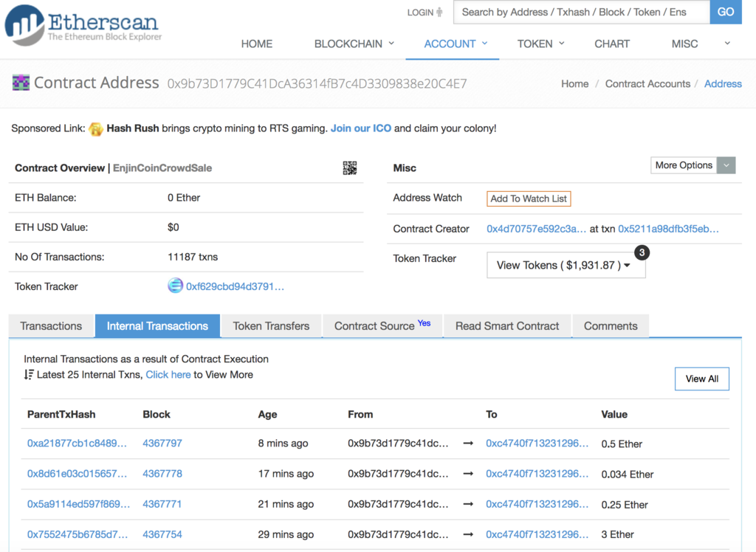Open contract creator address 0x4d70757e592c3a

tap(536, 229)
